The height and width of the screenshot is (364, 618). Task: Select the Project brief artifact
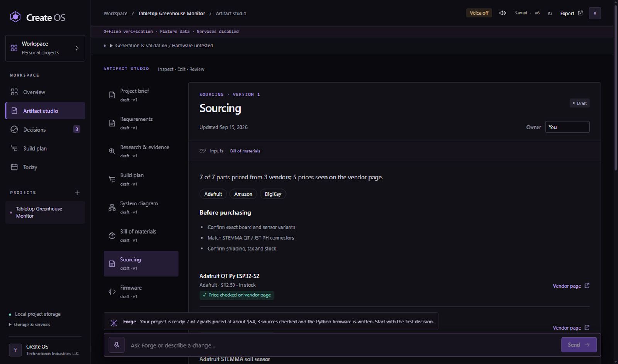pyautogui.click(x=141, y=95)
